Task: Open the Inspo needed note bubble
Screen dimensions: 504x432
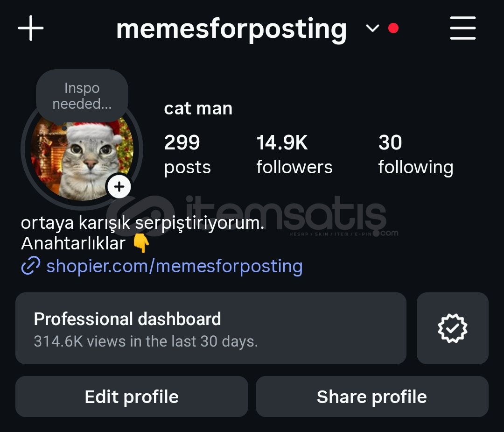Action: tap(82, 96)
